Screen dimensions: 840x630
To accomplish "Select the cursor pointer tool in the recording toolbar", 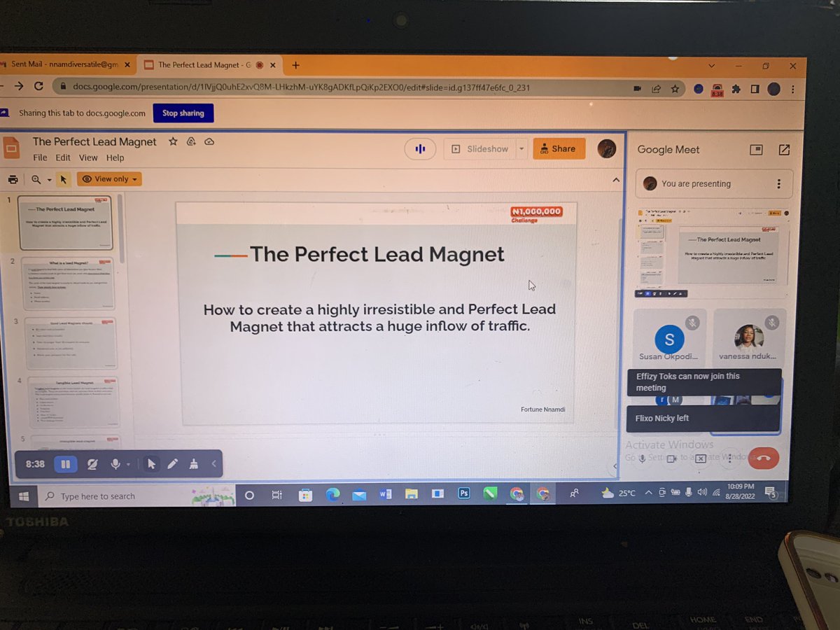I will (x=151, y=463).
